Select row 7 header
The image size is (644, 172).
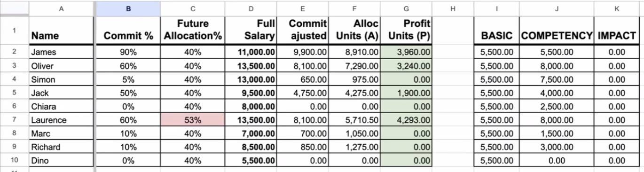pyautogui.click(x=14, y=120)
